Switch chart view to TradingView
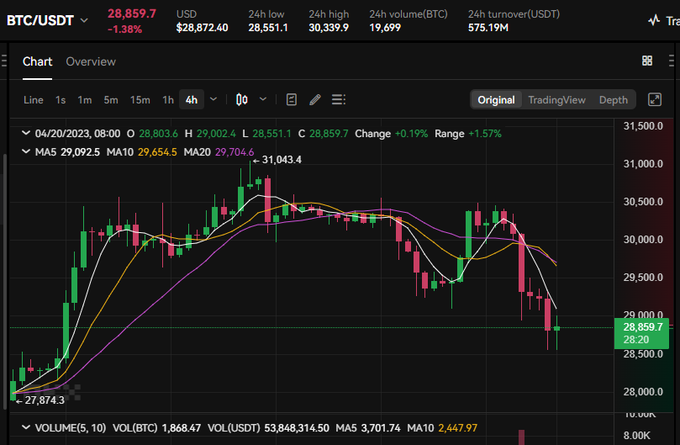The width and height of the screenshot is (680, 445). click(x=557, y=100)
